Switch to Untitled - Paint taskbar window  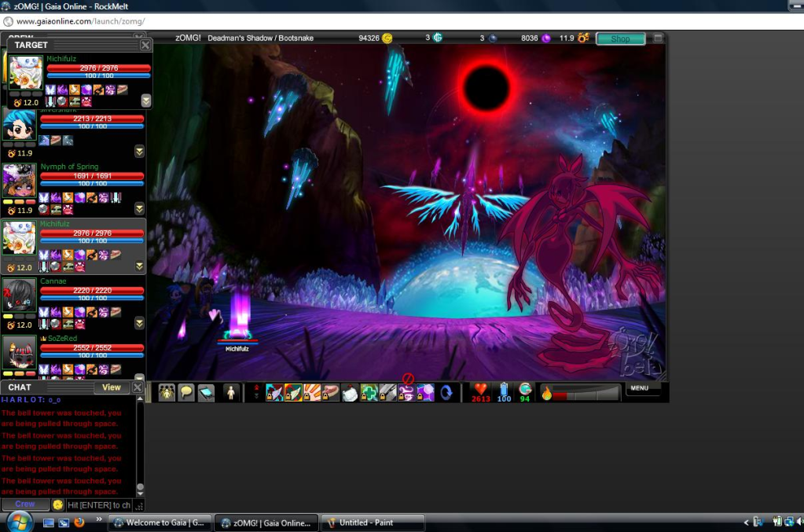click(x=373, y=523)
